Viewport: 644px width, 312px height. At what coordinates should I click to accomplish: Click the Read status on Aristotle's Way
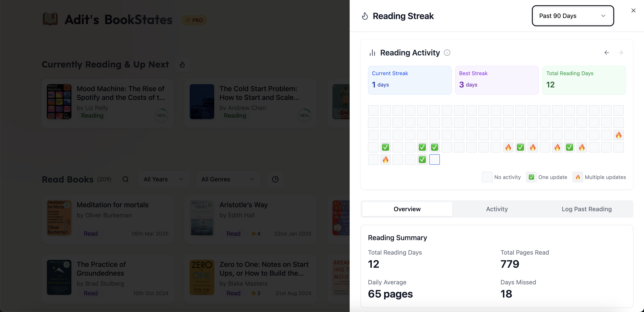tap(234, 234)
